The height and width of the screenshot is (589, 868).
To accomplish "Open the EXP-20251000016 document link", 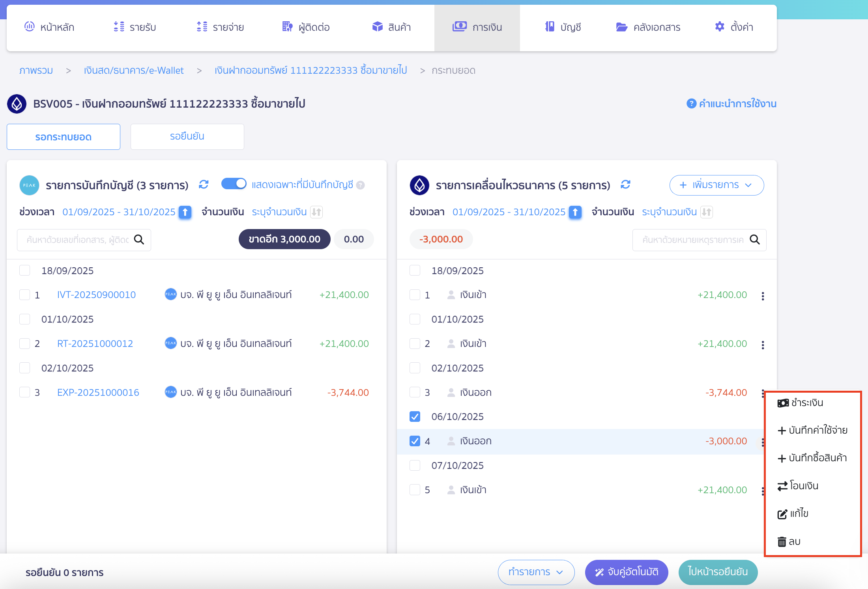I will coord(98,393).
